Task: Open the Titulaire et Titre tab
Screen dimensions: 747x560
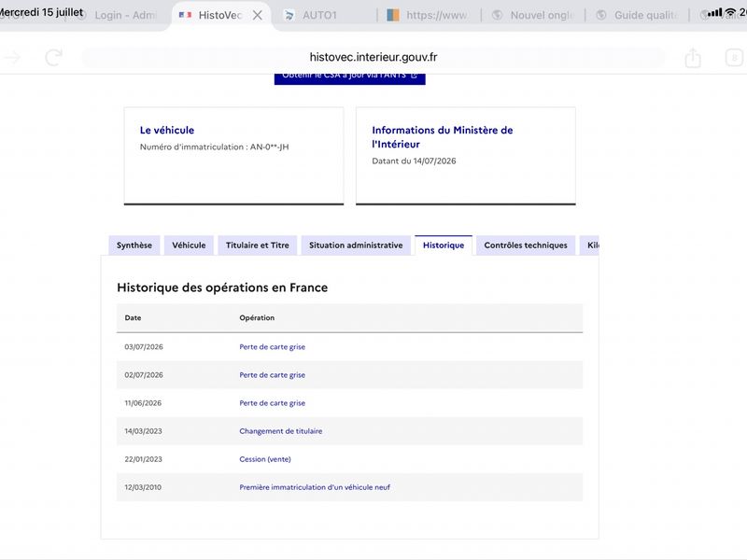Action: [258, 245]
